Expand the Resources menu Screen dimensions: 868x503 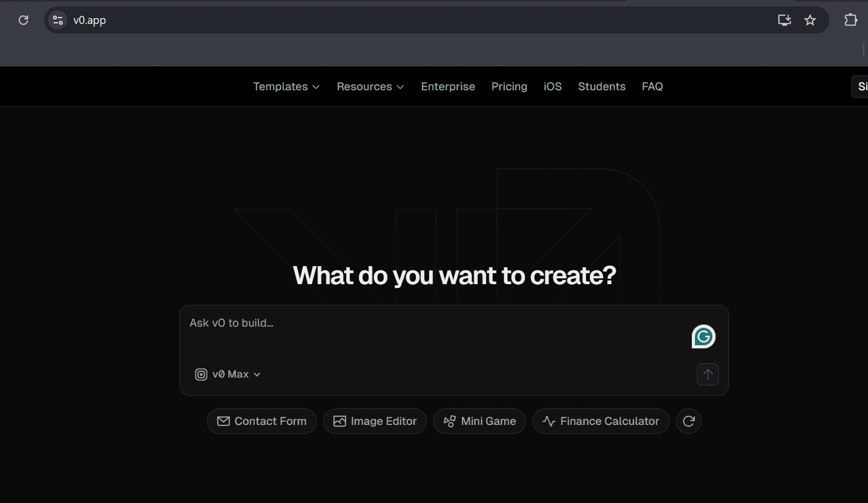coord(371,87)
